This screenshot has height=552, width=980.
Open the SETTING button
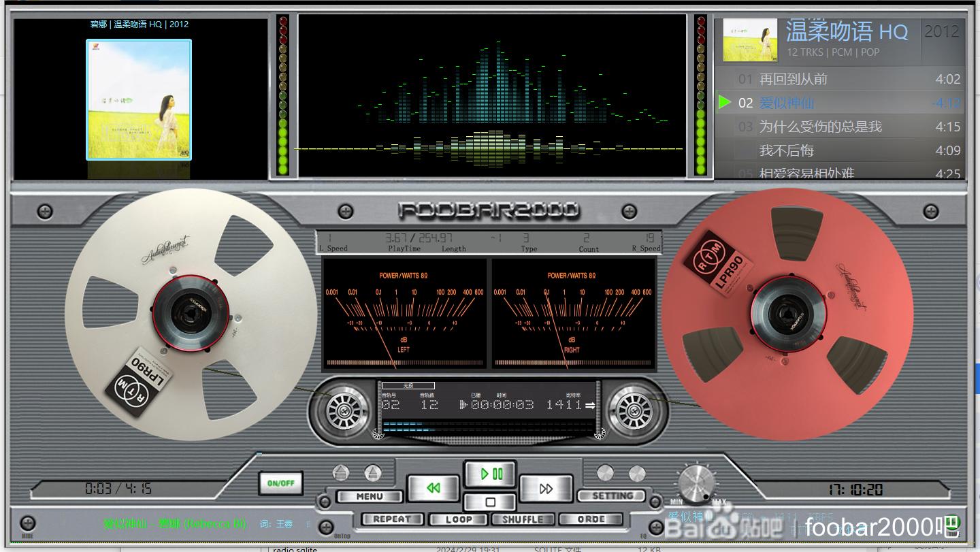612,496
